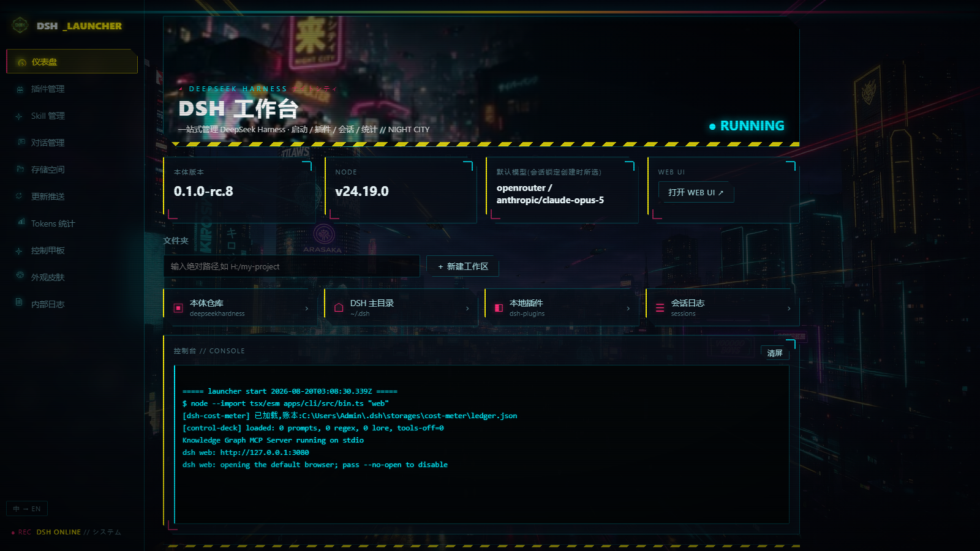Click the 'launcher start' console line
980x551 pixels.
(290, 391)
